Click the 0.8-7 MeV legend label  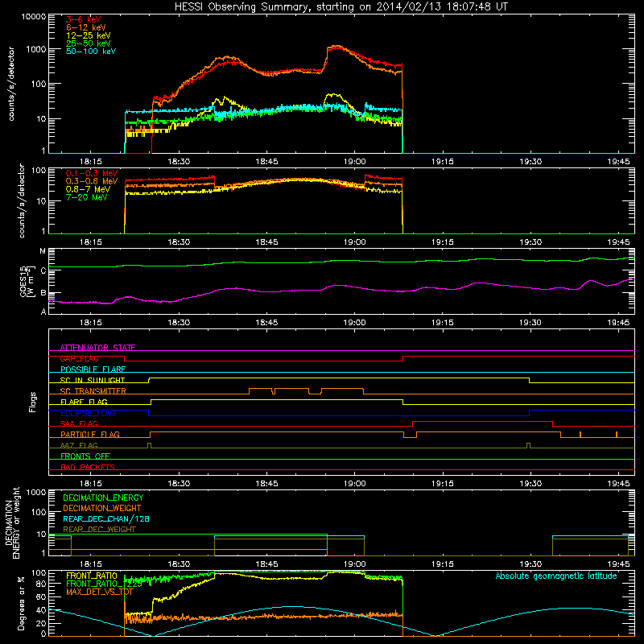(89, 189)
